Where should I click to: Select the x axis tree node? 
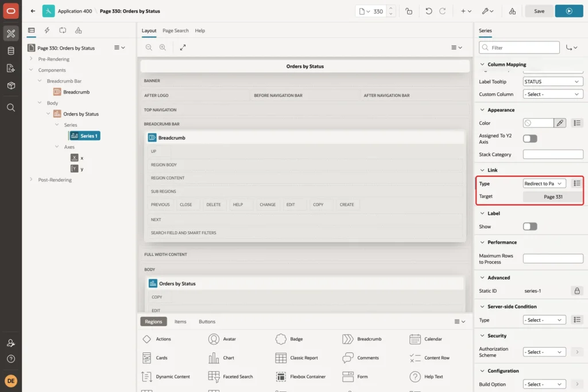tap(78, 158)
